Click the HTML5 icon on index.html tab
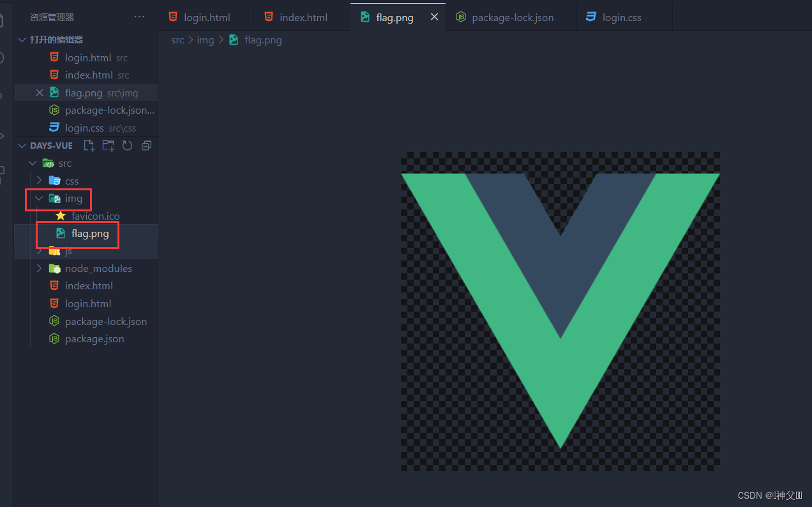 tap(269, 17)
